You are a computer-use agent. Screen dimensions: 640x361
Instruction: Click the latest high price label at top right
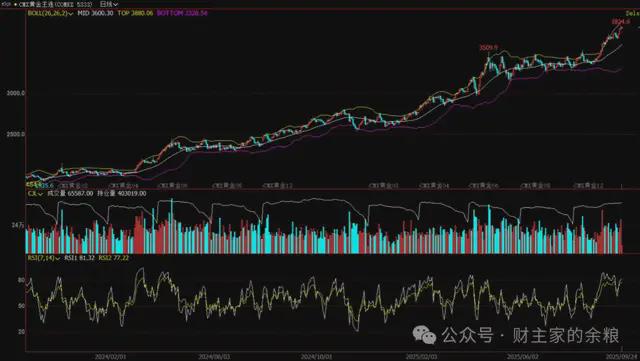[x=620, y=21]
